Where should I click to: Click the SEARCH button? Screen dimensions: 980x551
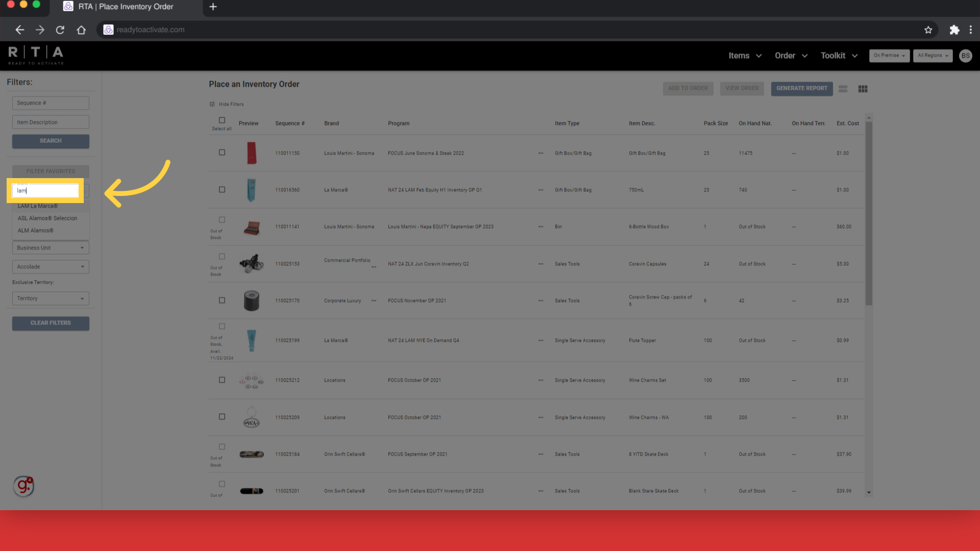coord(51,141)
